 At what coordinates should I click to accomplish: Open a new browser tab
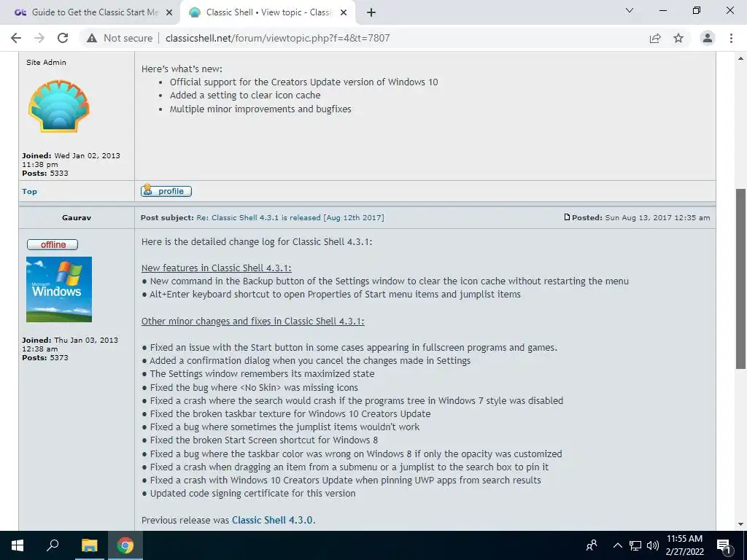371,12
